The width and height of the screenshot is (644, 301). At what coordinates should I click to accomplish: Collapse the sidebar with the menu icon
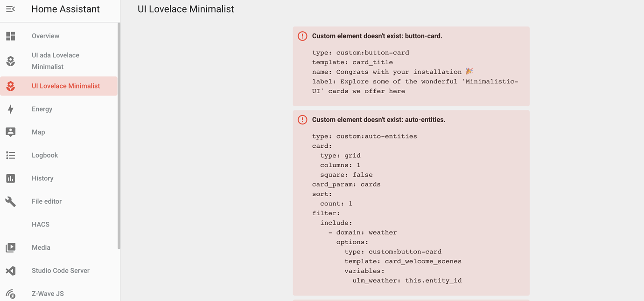tap(10, 9)
